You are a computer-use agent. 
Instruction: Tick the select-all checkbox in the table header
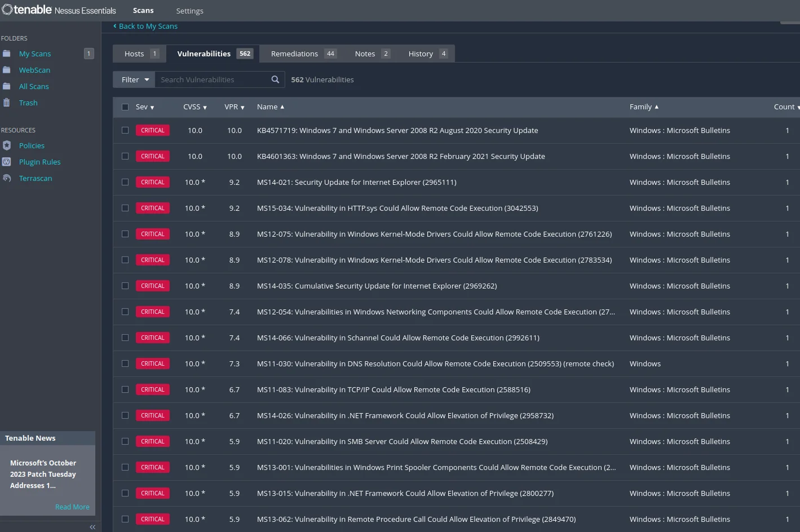point(125,107)
